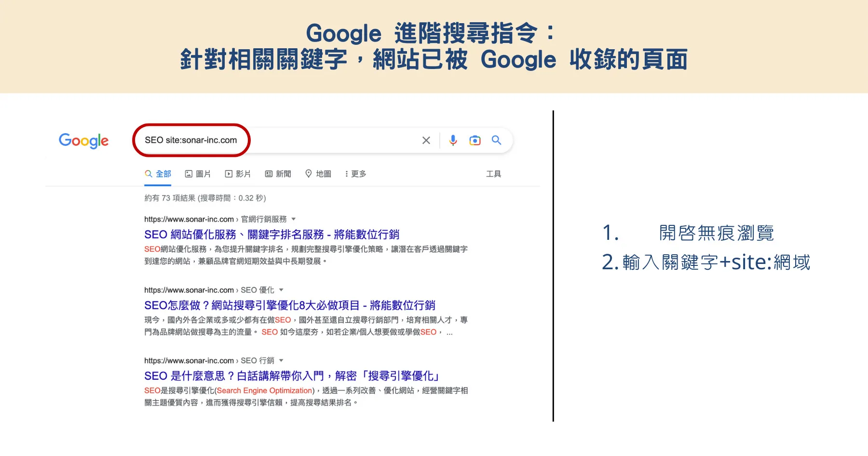868x456 pixels.
Task: Open the 更多 menu
Action: pos(356,174)
